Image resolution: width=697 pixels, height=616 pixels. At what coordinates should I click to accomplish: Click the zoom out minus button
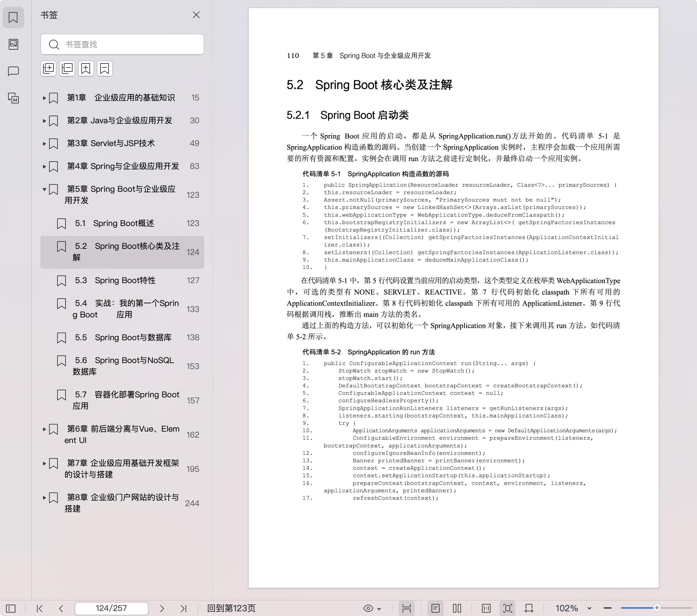607,609
